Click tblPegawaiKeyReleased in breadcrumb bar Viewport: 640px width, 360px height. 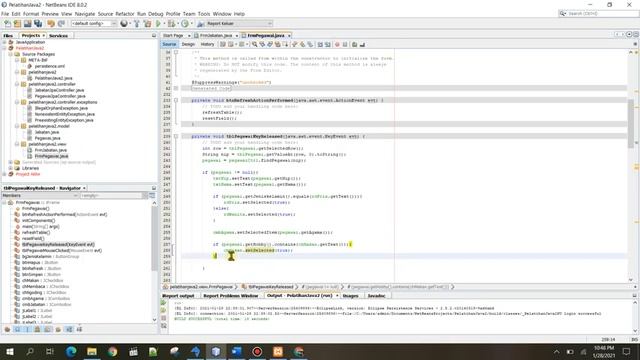pyautogui.click(x=271, y=287)
